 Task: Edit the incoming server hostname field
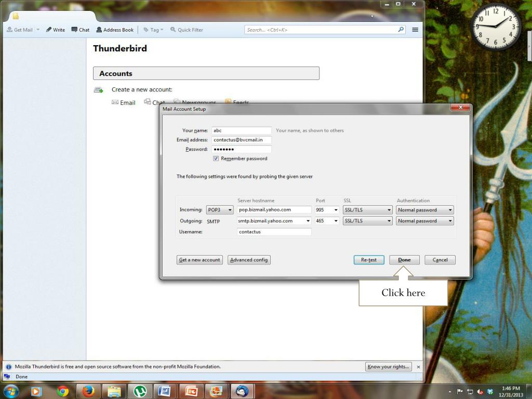(x=274, y=210)
